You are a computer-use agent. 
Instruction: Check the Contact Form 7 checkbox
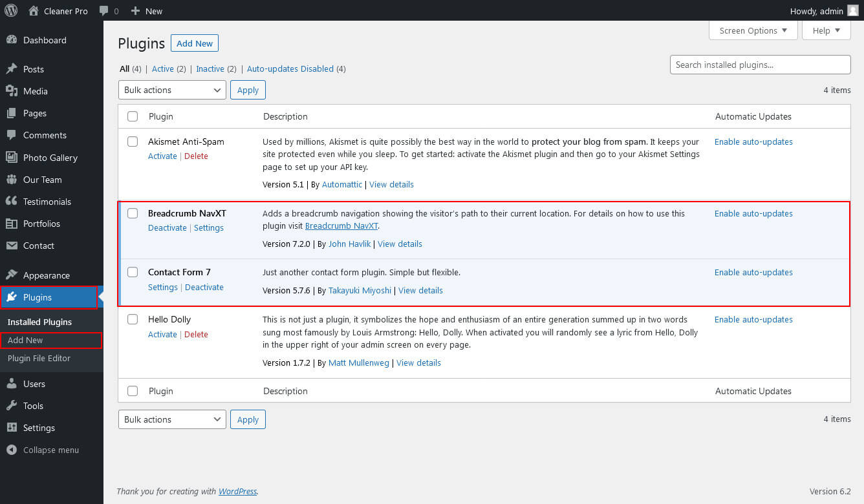point(133,272)
